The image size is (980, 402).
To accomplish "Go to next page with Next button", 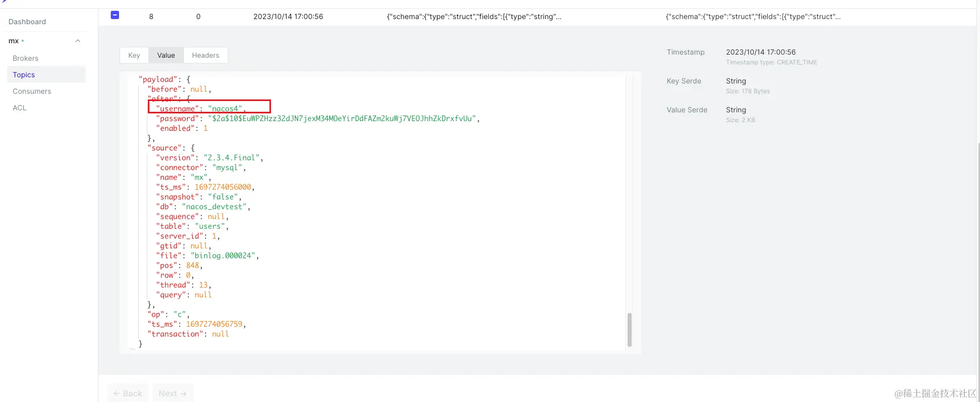I will coord(173,393).
